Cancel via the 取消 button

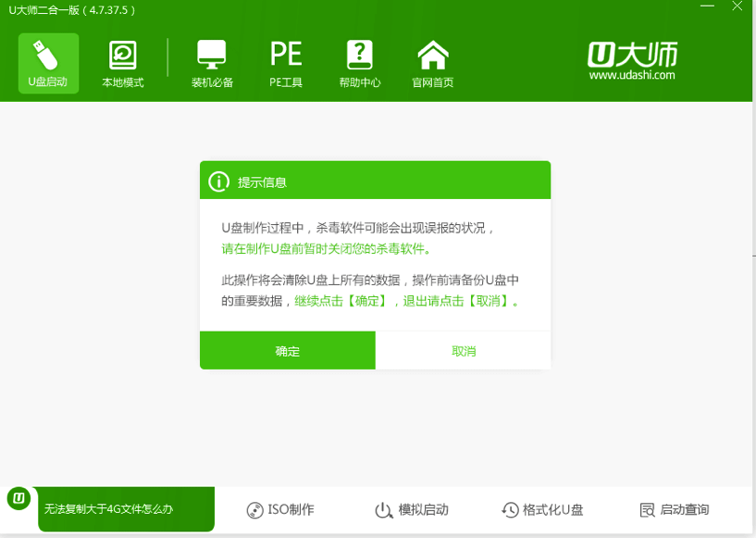463,351
